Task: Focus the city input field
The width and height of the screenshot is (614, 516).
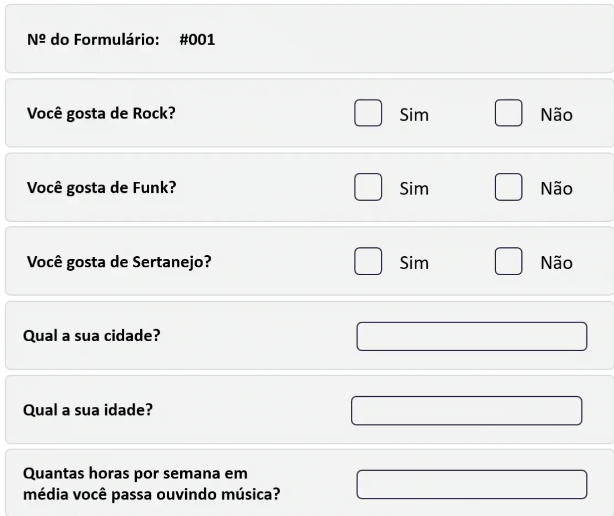Action: click(x=471, y=336)
